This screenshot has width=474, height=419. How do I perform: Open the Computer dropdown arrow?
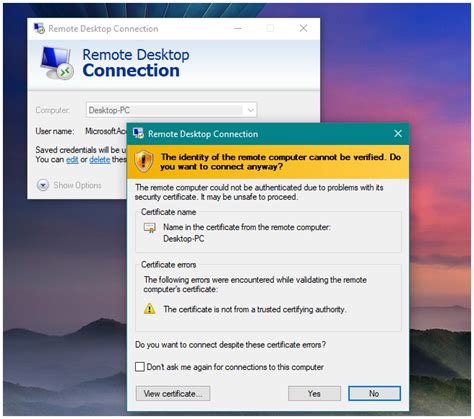(251, 110)
